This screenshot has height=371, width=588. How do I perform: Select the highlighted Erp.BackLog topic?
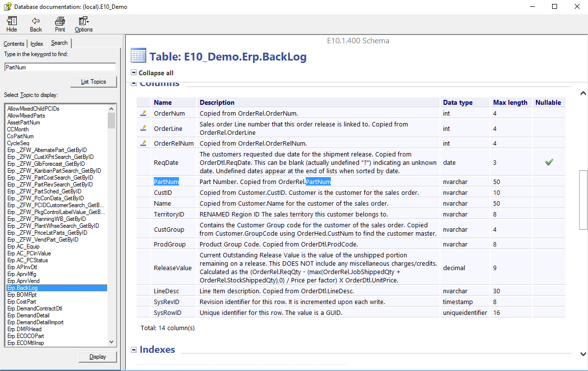tap(57, 288)
